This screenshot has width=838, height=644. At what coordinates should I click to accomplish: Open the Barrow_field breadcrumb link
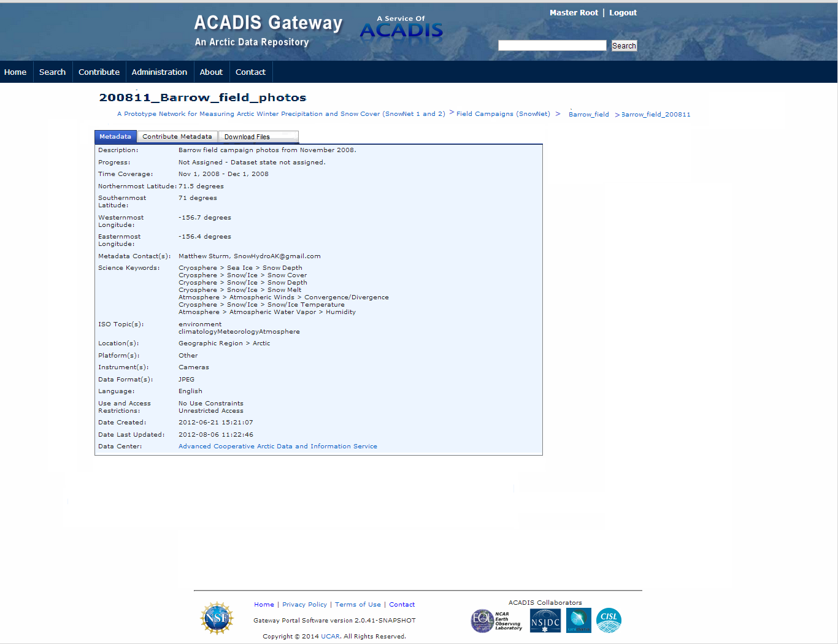(x=588, y=115)
